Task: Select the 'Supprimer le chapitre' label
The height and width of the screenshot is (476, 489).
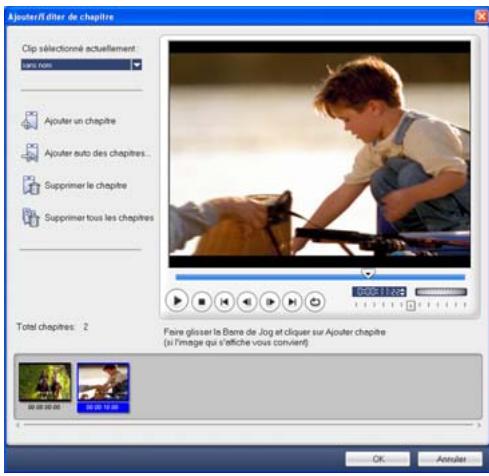Action: coord(86,185)
